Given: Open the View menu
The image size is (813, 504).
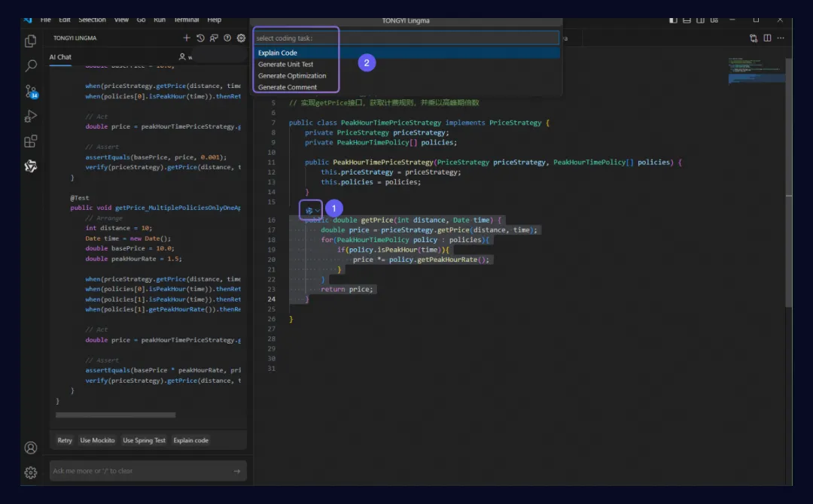Looking at the screenshot, I should (x=121, y=20).
